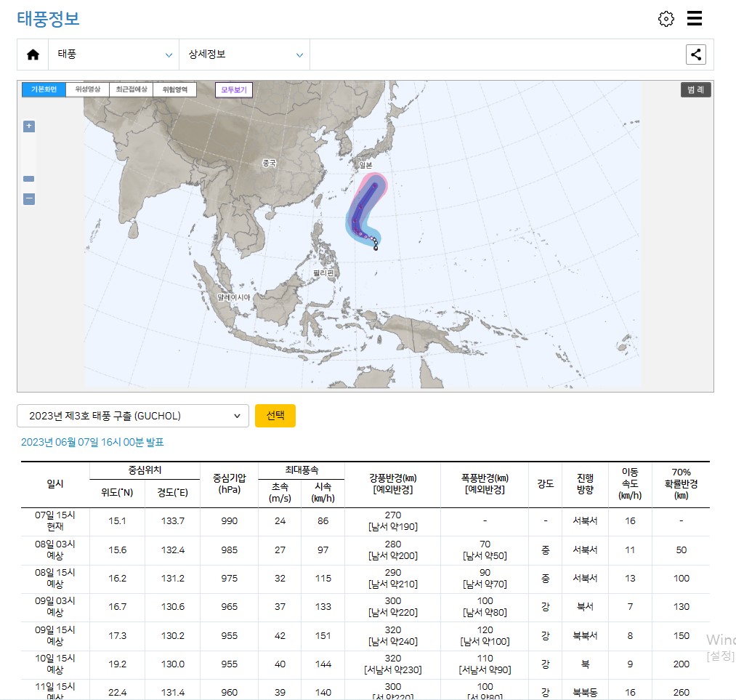This screenshot has height=700, width=736.
Task: Click the 이동속도 column header
Action: (x=630, y=484)
